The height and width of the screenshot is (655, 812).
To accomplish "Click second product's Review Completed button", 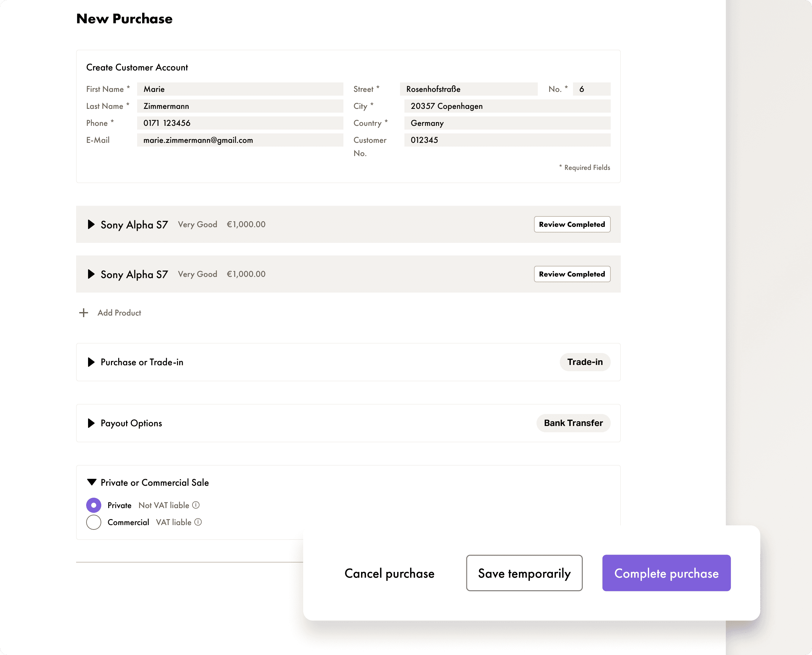I will [x=572, y=274].
